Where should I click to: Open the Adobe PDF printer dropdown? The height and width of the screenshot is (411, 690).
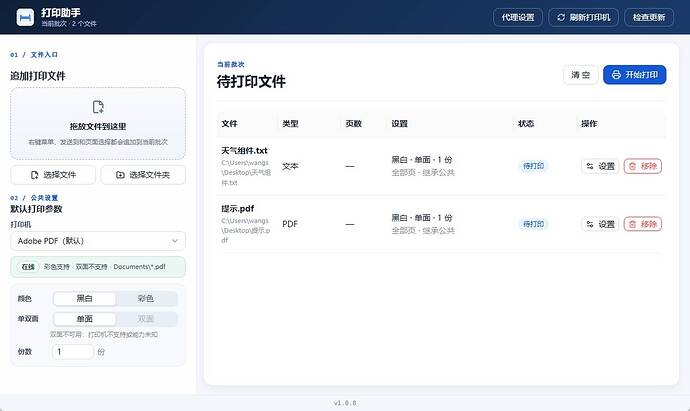coord(98,241)
